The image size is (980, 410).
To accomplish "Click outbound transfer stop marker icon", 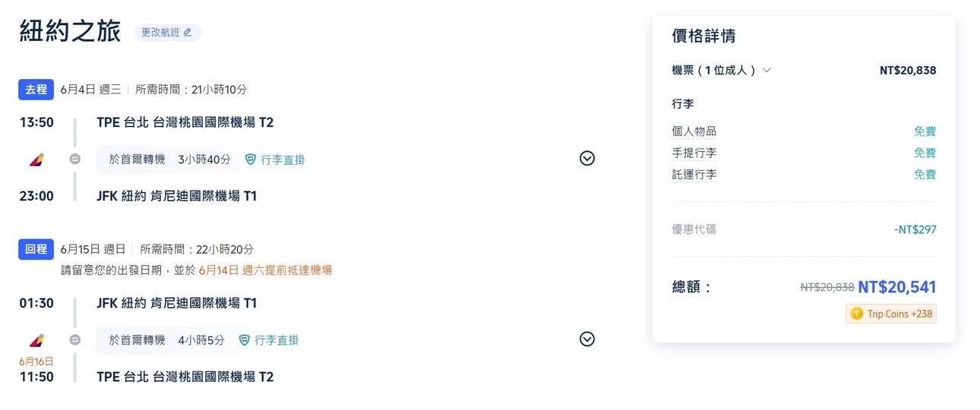I will 74,159.
